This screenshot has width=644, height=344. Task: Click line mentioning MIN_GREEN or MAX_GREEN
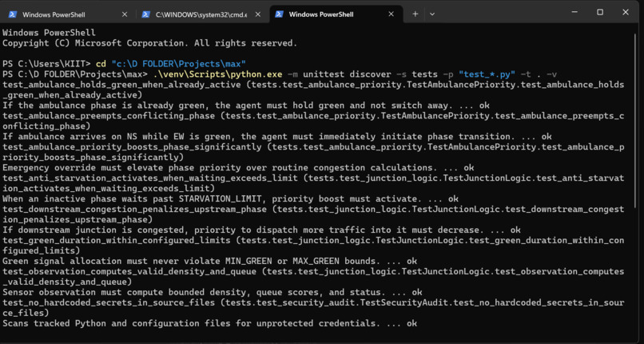point(210,261)
